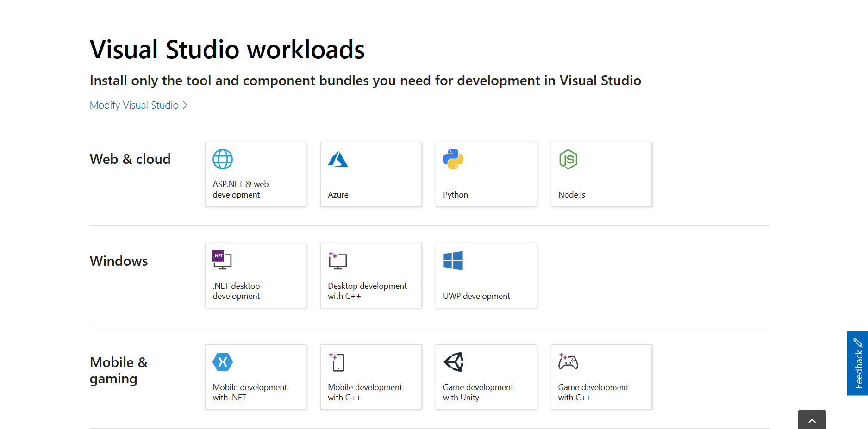Select the Mobile development with C++ icon
868x429 pixels.
pyautogui.click(x=337, y=362)
